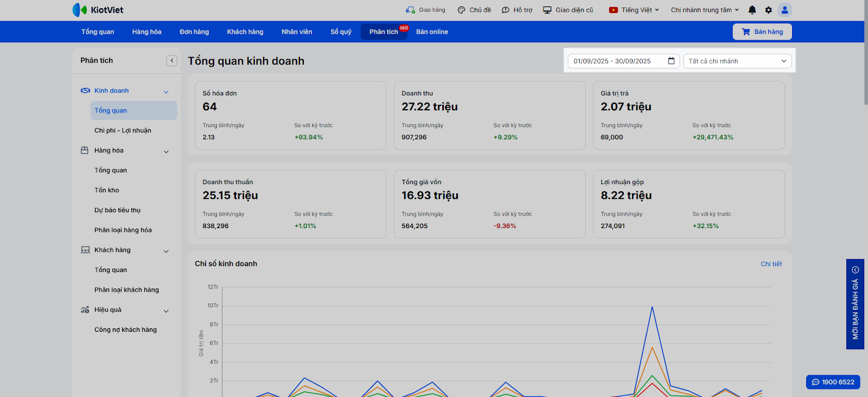Screen dimensions: 868x397
Task: Open the Tất cả chi nhánh dropdown
Action: [737, 61]
